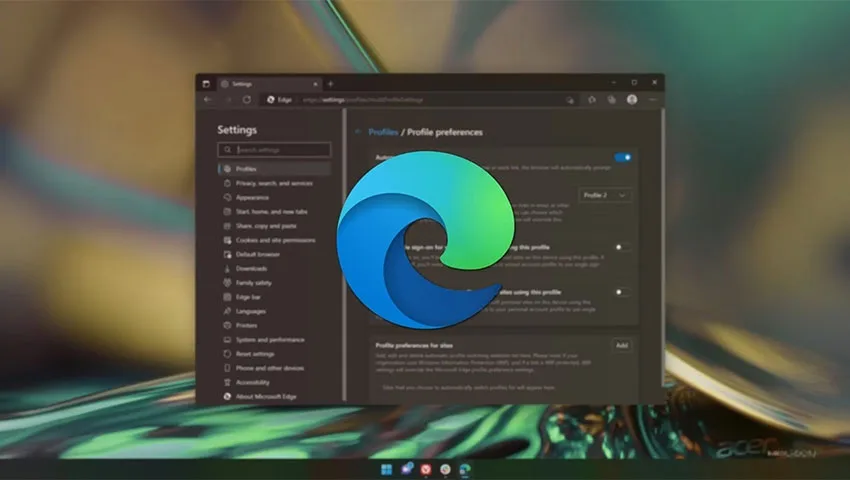Toggle the sign-on for this profile switch
Screen dimensions: 850x480
pyautogui.click(x=622, y=247)
